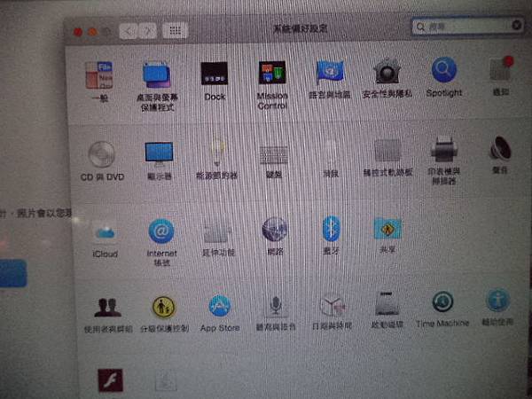Open Desktop & Screen Saver preferences
Viewport: 532px width, 399px height.
156,74
